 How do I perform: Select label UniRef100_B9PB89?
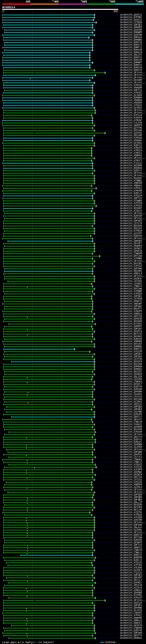[131, 366]
